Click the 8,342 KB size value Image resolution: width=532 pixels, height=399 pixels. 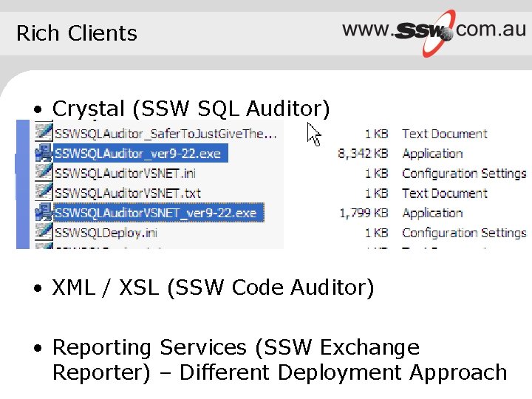(363, 154)
